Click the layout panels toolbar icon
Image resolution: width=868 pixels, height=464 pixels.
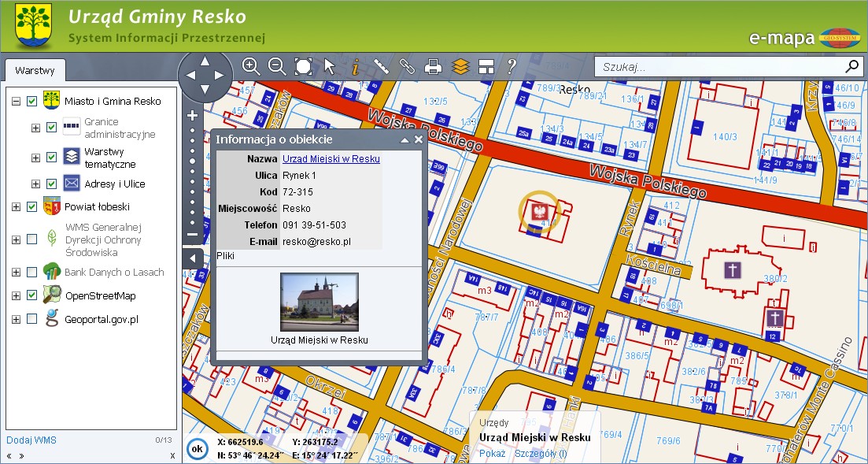(x=486, y=67)
